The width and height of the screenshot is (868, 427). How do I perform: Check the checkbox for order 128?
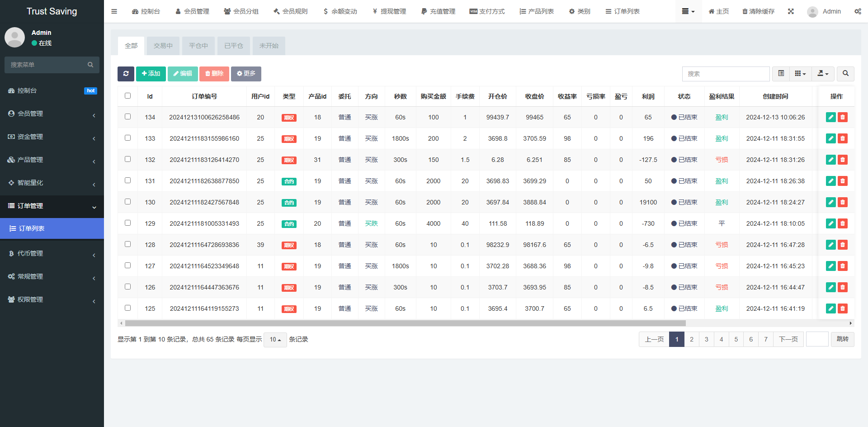[x=127, y=244]
